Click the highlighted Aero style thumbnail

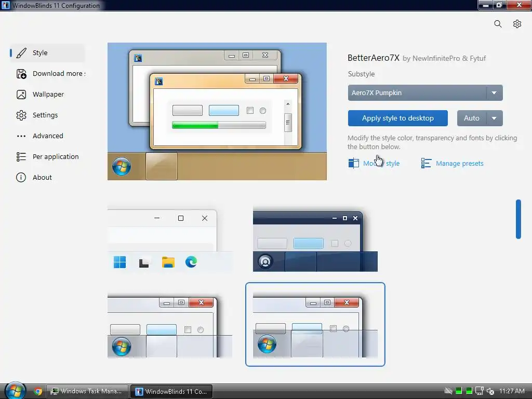pos(315,324)
